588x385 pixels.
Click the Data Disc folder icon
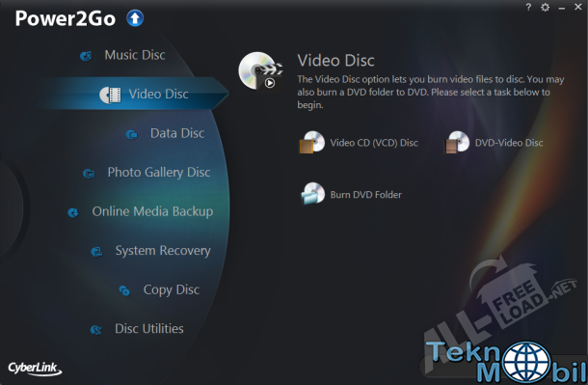coord(132,134)
